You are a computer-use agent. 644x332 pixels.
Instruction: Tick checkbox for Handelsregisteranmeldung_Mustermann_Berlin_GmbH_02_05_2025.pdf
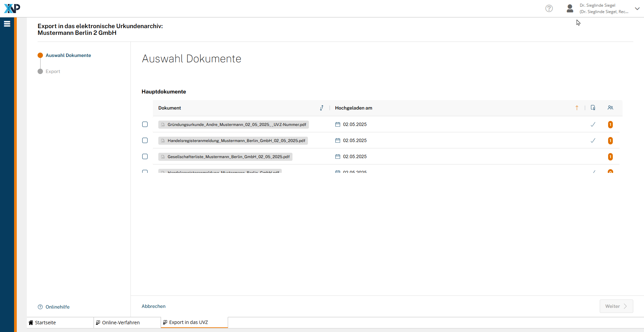pyautogui.click(x=145, y=140)
